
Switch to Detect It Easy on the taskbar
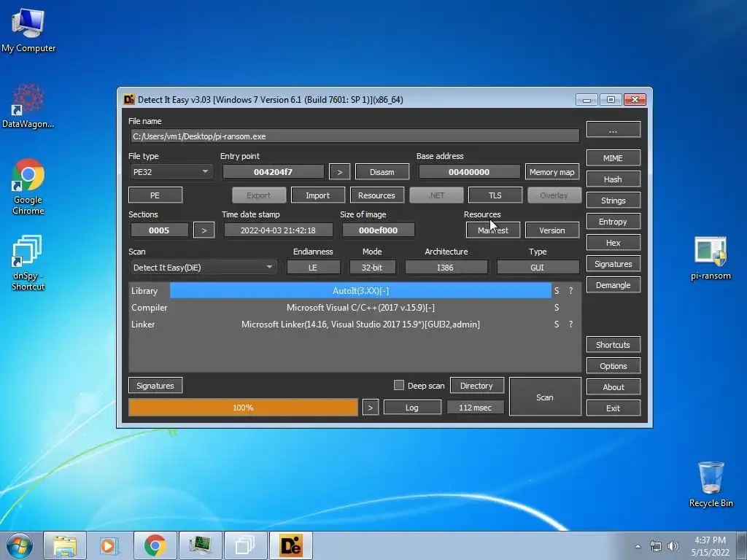coord(290,545)
